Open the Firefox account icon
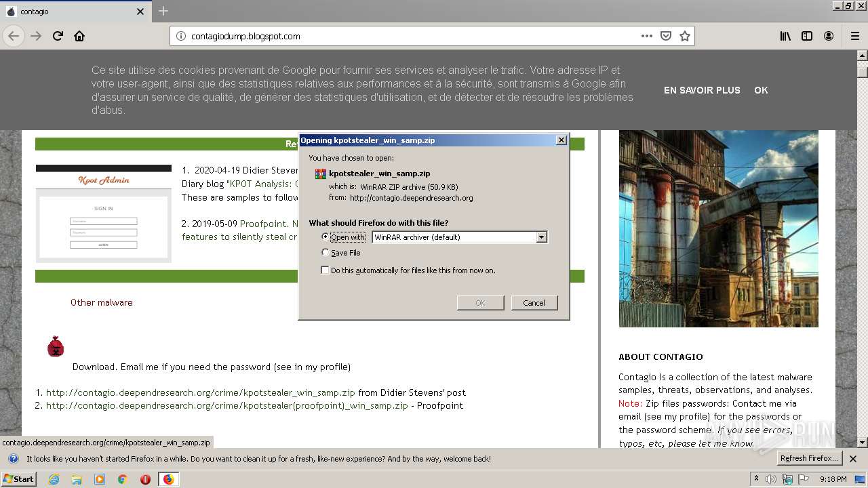This screenshot has height=488, width=868. (x=829, y=36)
